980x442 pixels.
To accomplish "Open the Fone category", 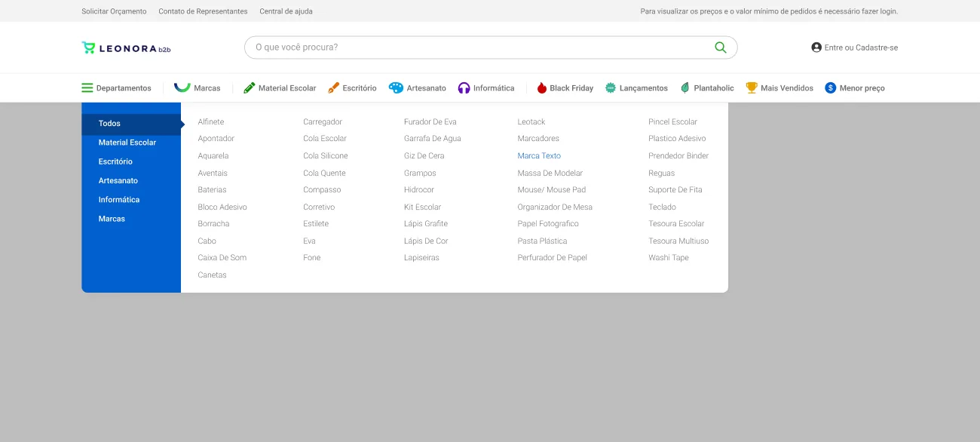I will tap(312, 258).
